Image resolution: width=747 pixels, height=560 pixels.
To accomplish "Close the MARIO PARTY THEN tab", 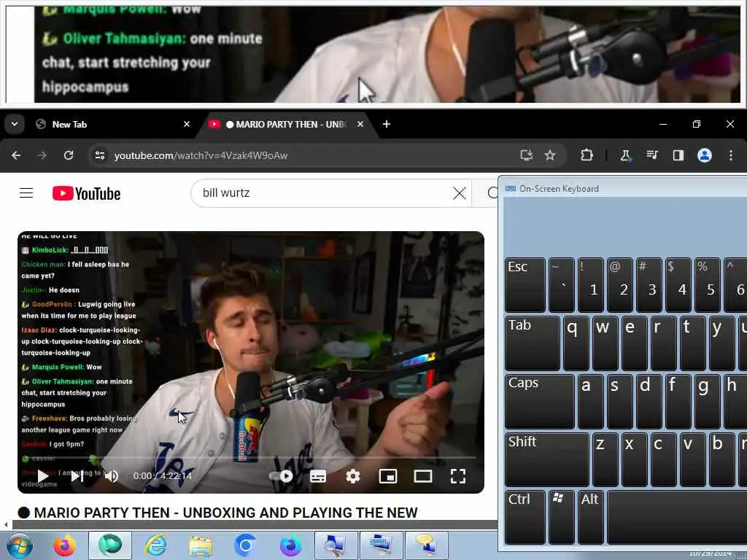I will tap(360, 124).
